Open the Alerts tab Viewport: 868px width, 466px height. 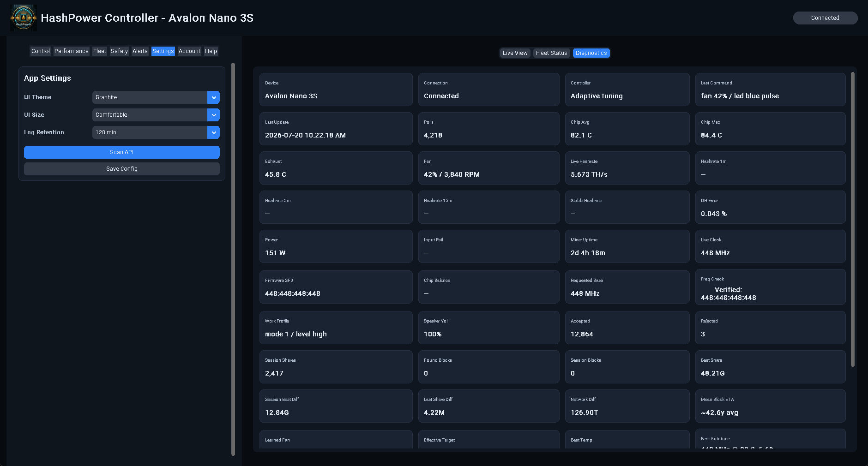tap(140, 51)
